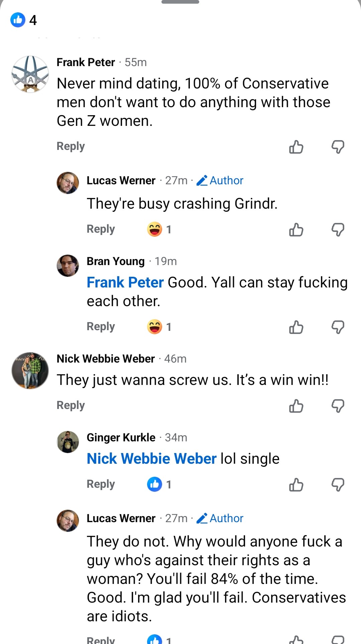Viewport: 361px width, 644px height.
Task: View laughing reaction on Bran Young's reply
Action: [x=159, y=327]
